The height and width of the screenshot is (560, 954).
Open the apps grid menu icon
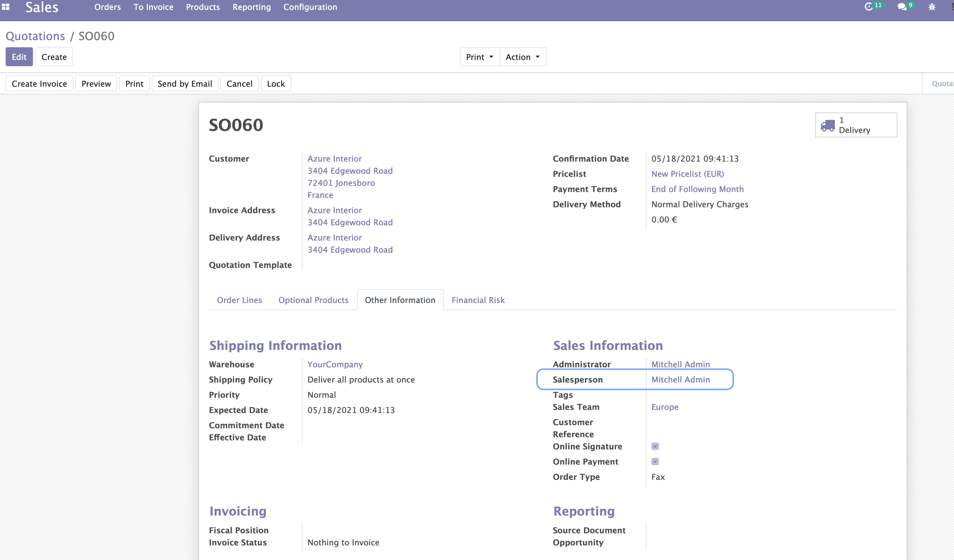coord(6,7)
